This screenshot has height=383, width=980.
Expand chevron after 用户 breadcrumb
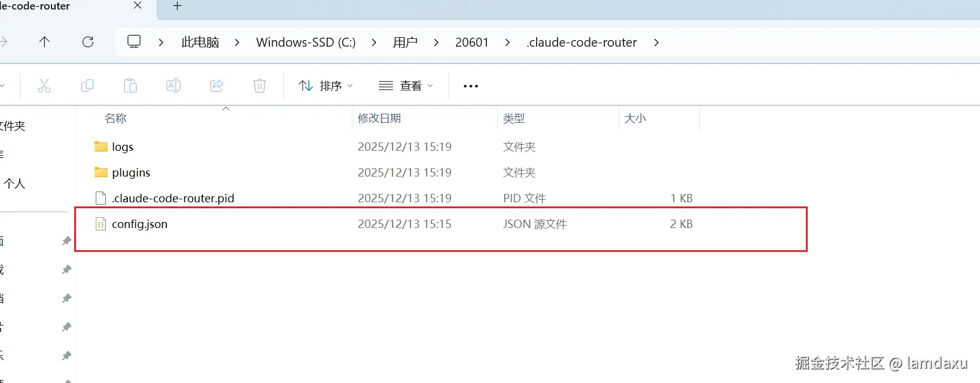point(436,42)
